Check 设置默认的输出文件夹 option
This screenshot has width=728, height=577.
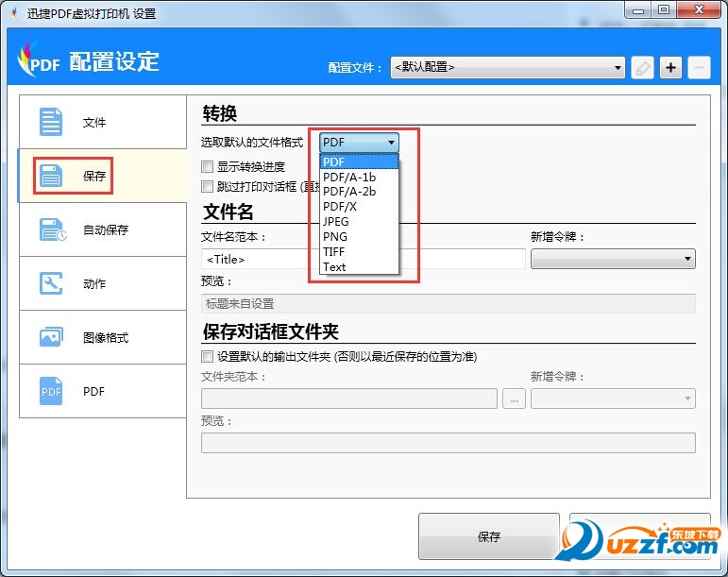(x=208, y=357)
